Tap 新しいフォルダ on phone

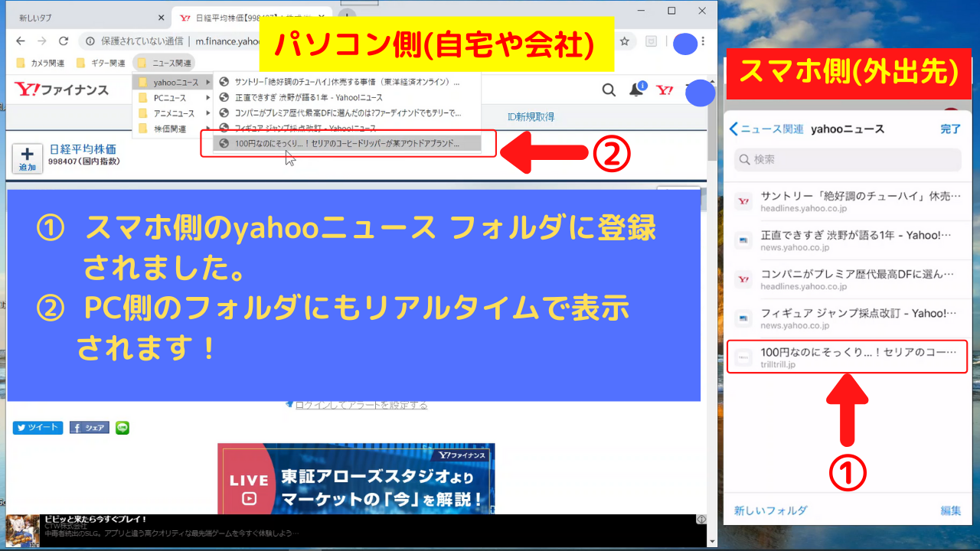[770, 510]
